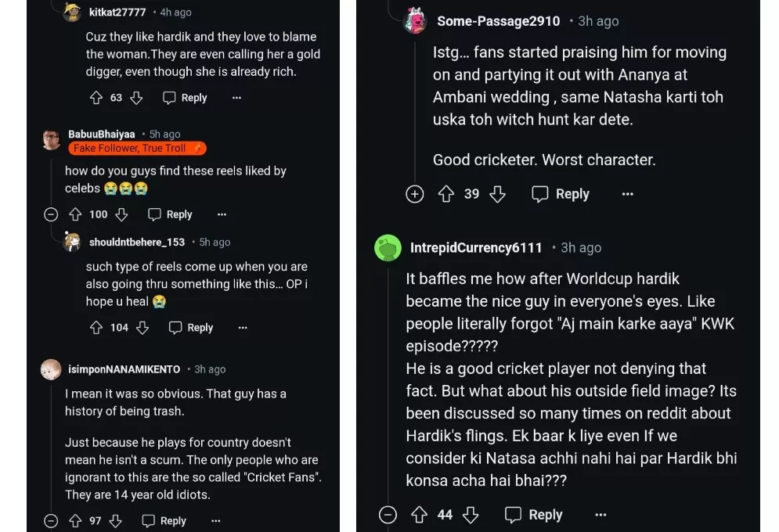Screen dimensions: 779x532
Task: Open the three-dot menu on Some-Passage2910's comment
Action: pyautogui.click(x=627, y=194)
